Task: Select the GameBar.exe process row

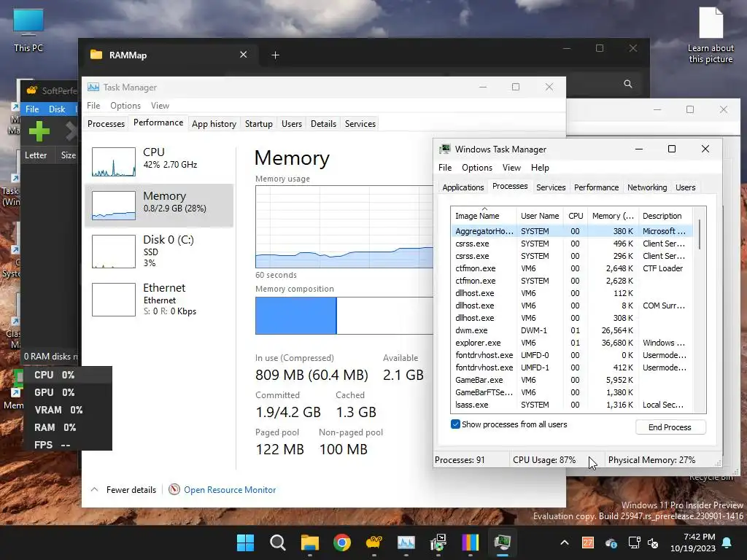Action: click(570, 380)
